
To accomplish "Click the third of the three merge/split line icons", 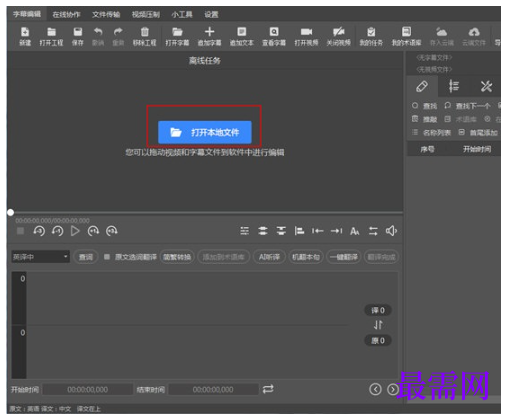I will click(281, 231).
